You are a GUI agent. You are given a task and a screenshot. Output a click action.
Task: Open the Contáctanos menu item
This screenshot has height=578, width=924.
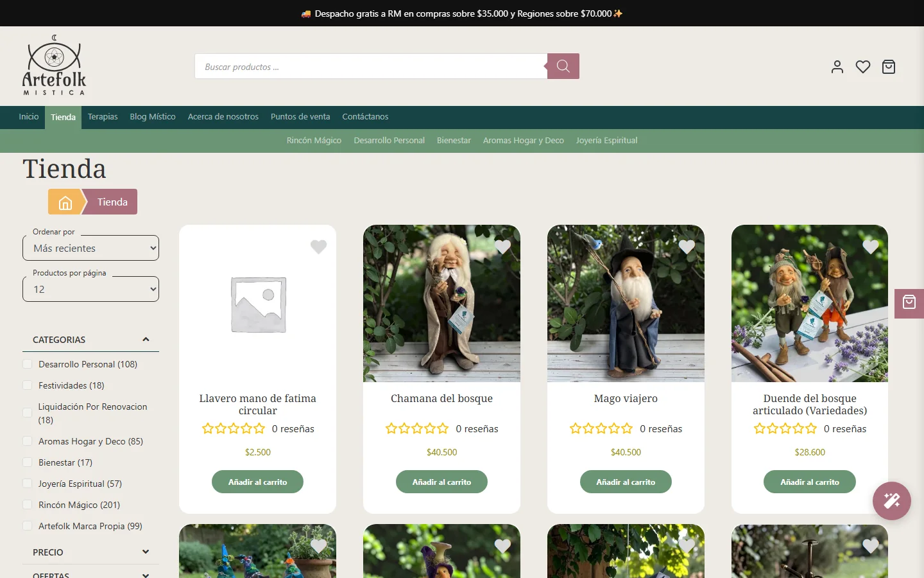[365, 117]
